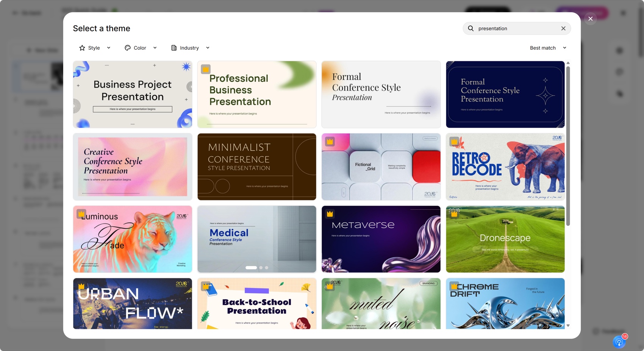Click the premium crown on Urban Flow theme

81,286
